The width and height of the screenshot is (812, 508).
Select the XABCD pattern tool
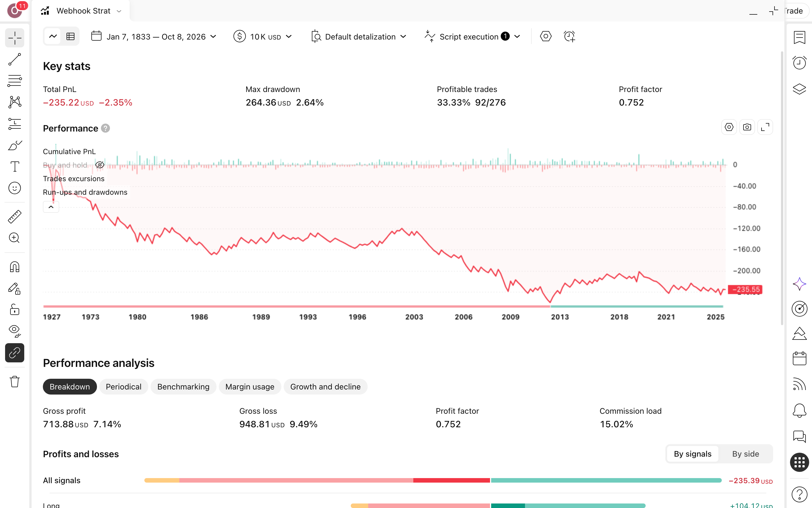click(x=15, y=102)
